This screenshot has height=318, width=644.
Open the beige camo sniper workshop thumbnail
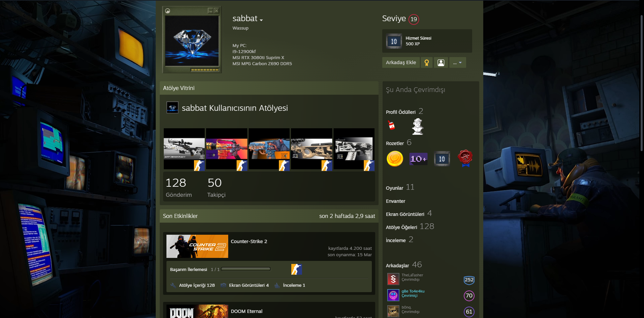coord(311,149)
